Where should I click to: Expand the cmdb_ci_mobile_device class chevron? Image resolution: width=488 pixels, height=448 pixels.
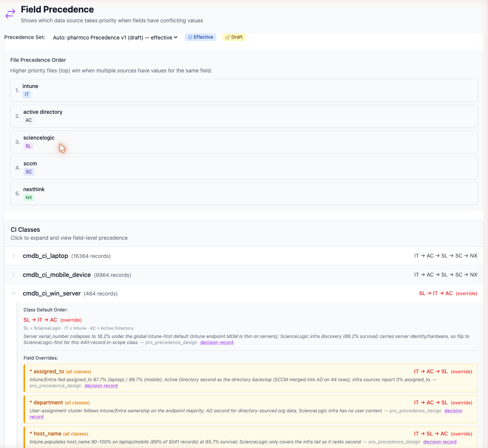[x=14, y=275]
